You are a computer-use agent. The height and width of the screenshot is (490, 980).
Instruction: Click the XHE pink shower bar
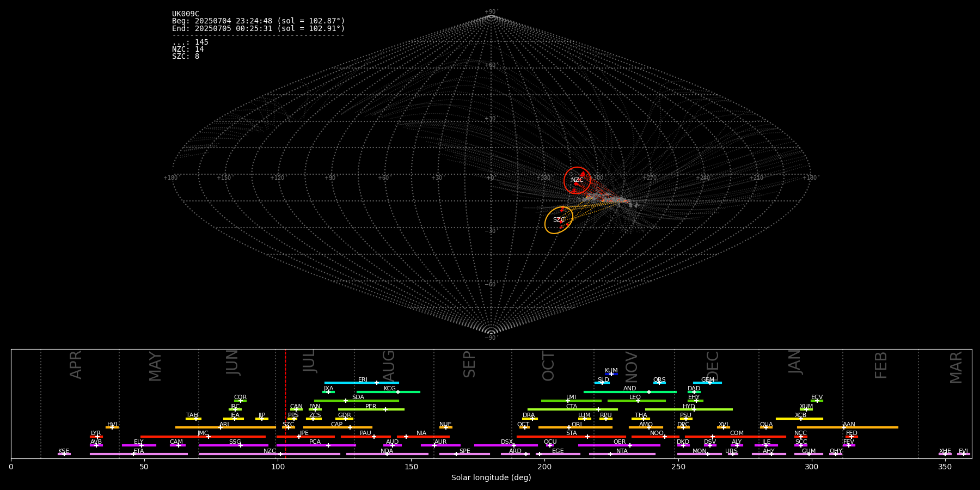[x=945, y=454]
